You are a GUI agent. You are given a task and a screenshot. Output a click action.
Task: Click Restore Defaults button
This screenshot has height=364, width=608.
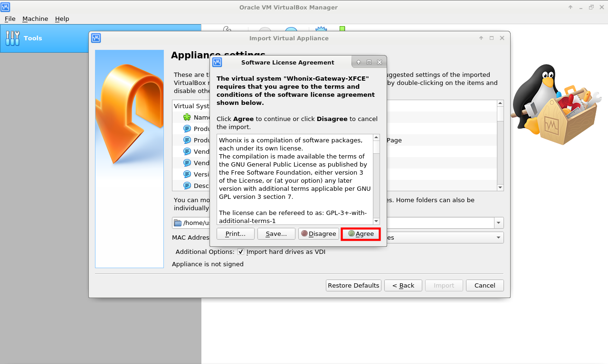[353, 285]
